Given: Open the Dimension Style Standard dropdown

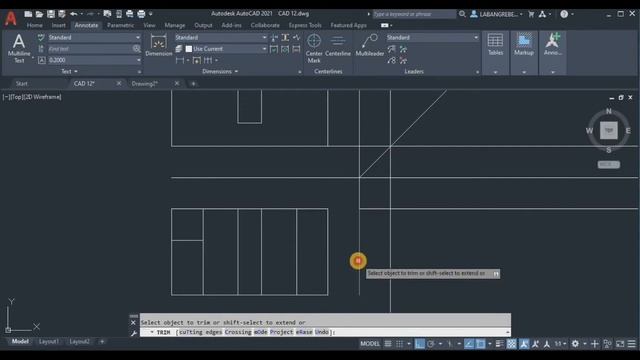Looking at the screenshot, I should pyautogui.click(x=221, y=38).
